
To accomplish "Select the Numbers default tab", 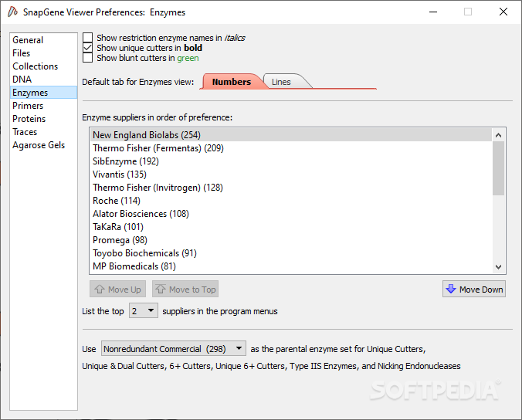I will [x=232, y=82].
